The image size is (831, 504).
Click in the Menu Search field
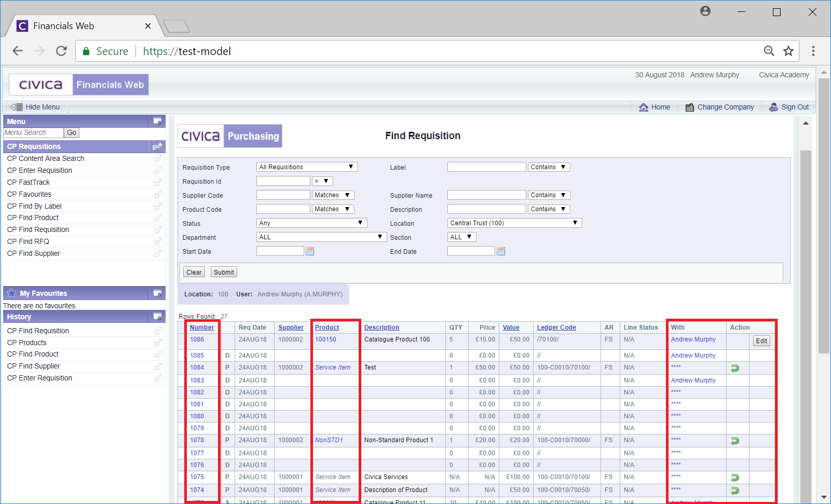(33, 133)
